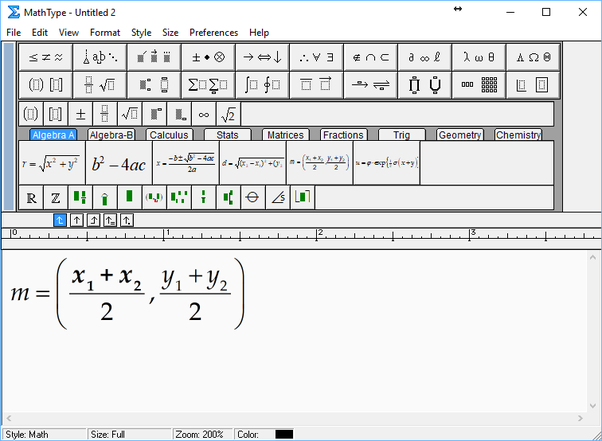Open the Preferences menu
Screen dimensions: 602x441
(x=213, y=33)
